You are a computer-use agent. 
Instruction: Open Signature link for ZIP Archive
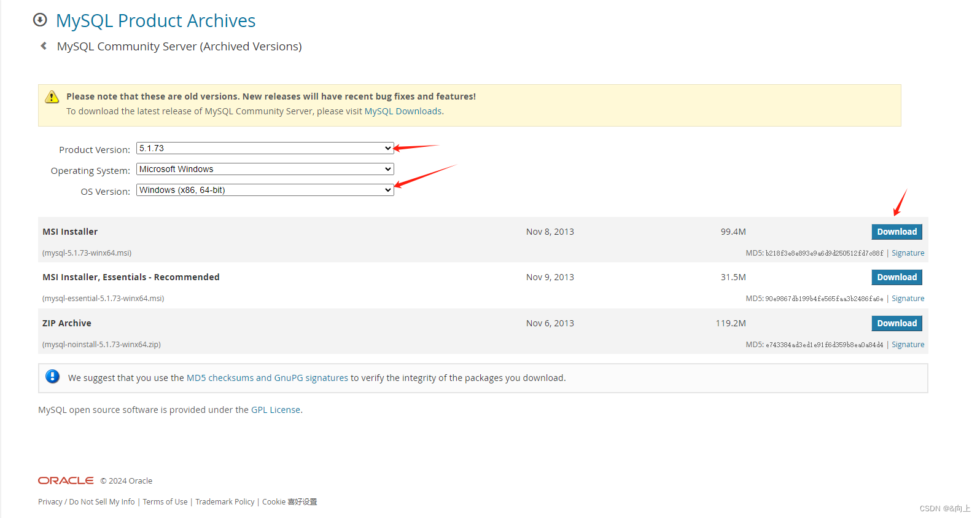(x=908, y=345)
